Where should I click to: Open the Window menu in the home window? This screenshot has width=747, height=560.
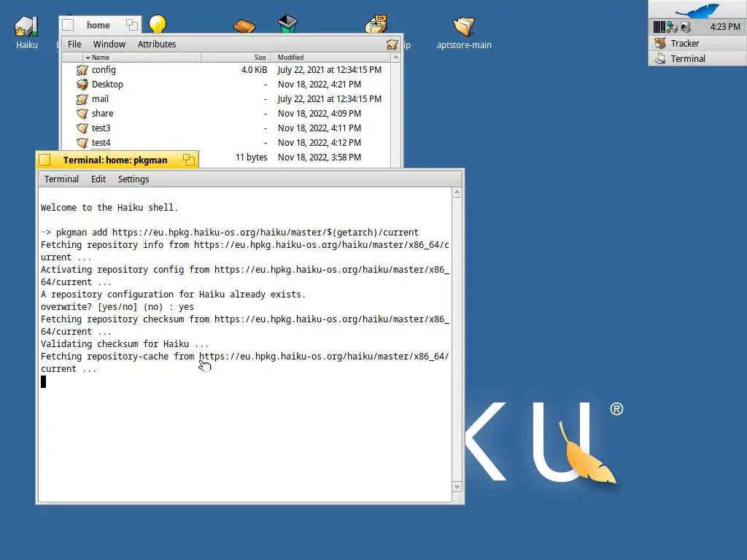(109, 44)
